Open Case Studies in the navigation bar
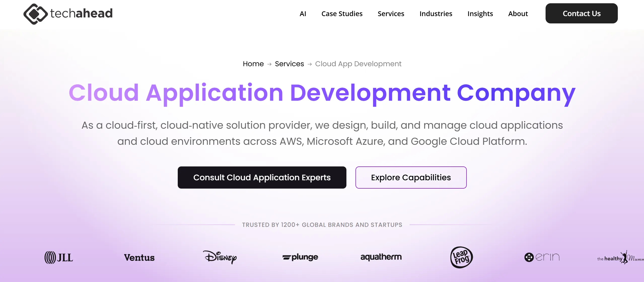Viewport: 644px width, 282px height. click(342, 14)
